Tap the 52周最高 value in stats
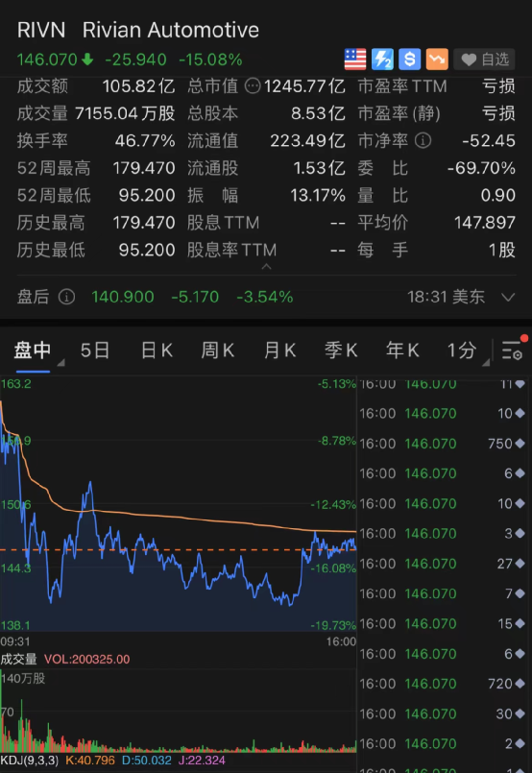The height and width of the screenshot is (773, 532). point(144,168)
